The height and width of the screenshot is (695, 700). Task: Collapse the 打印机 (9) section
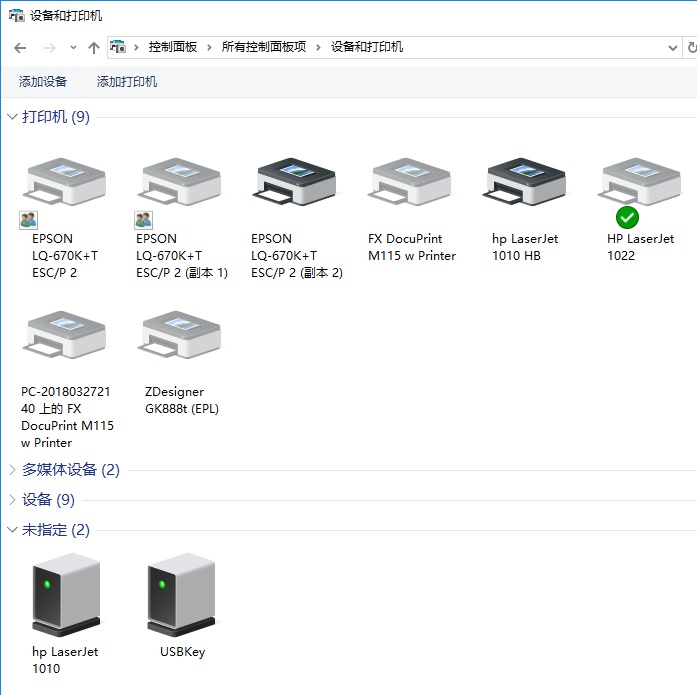[x=12, y=117]
